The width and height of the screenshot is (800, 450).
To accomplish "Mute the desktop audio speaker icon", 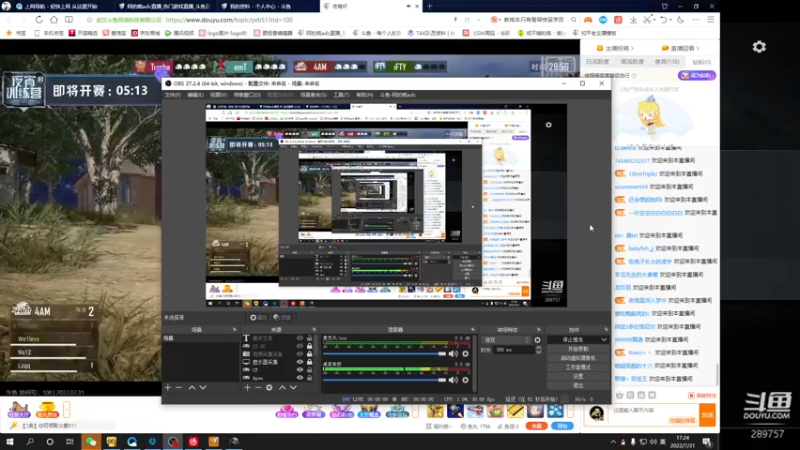I will [453, 380].
